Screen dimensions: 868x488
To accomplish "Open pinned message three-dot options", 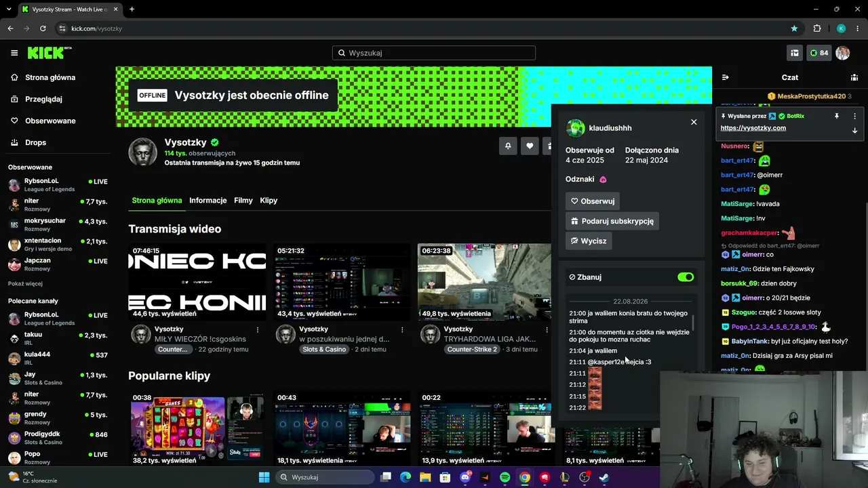I will coord(854,116).
